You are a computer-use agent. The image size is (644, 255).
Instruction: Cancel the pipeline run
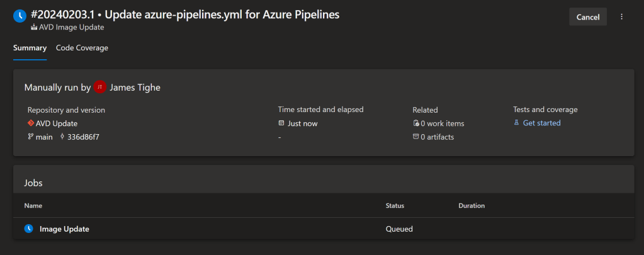pyautogui.click(x=587, y=17)
